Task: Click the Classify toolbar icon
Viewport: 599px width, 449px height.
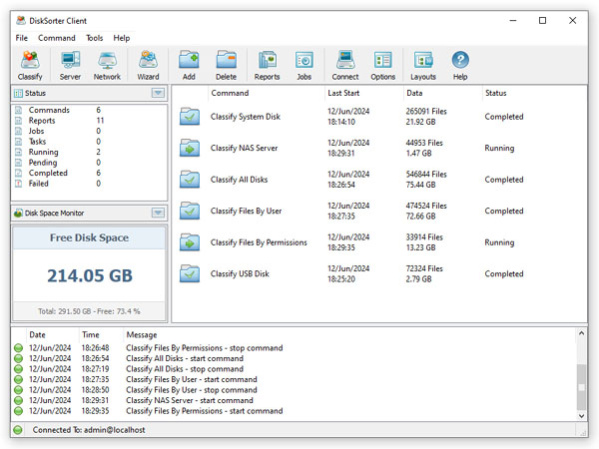Action: [30, 60]
